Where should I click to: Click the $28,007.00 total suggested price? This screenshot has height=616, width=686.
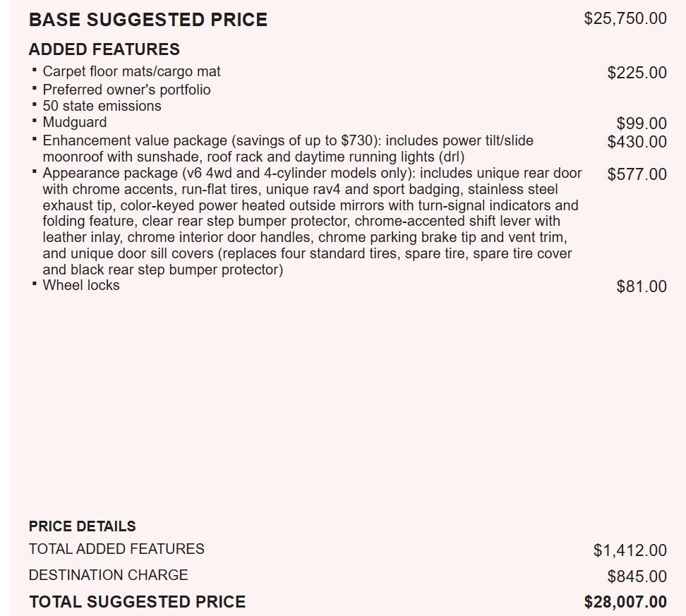tap(625, 602)
